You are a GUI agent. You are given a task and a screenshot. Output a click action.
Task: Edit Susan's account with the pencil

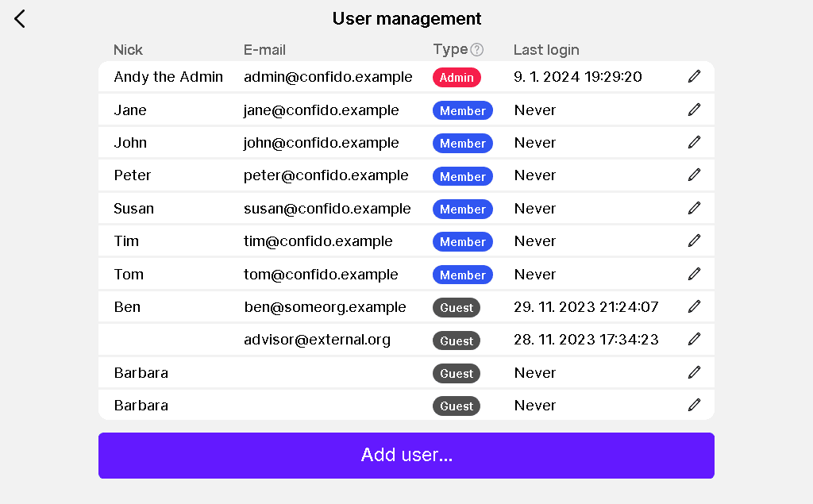pos(694,209)
